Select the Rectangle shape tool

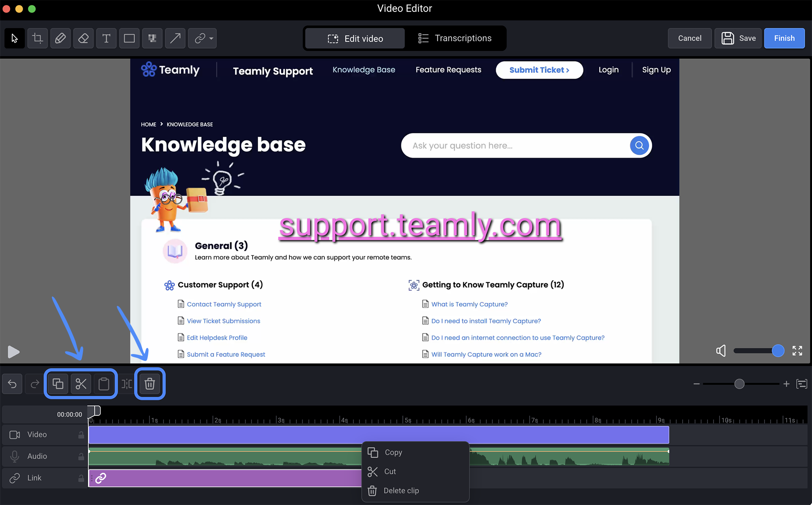(130, 38)
